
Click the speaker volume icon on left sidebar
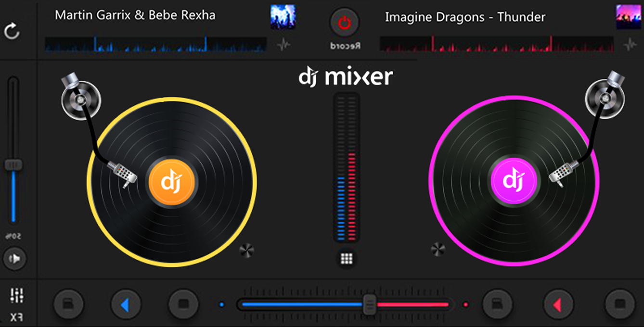(x=14, y=259)
